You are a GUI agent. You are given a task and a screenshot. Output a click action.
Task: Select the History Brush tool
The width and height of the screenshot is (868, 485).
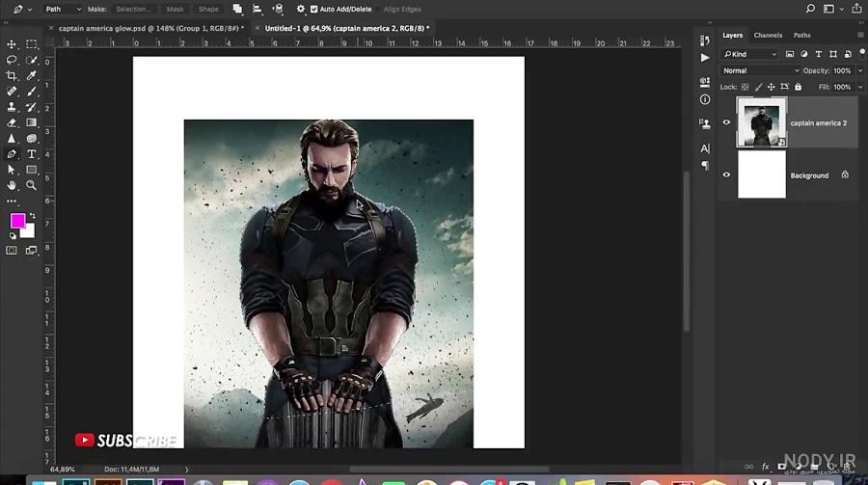tap(32, 107)
